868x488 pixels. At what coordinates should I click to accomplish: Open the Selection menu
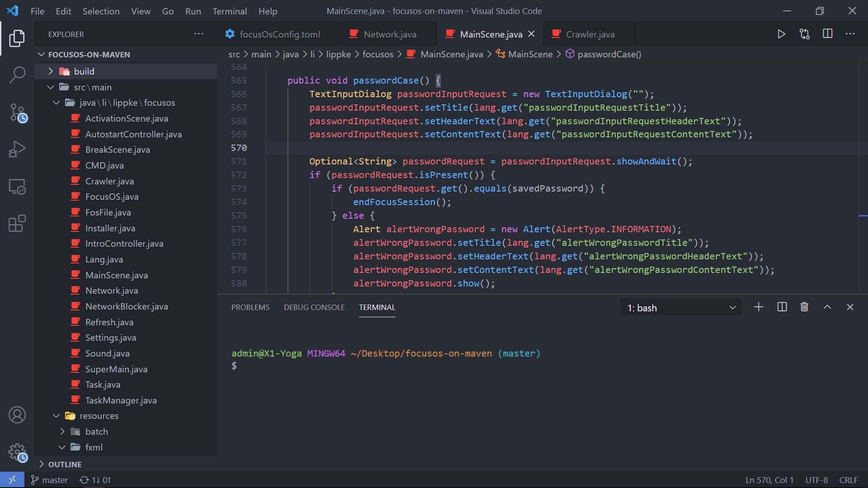(x=101, y=11)
